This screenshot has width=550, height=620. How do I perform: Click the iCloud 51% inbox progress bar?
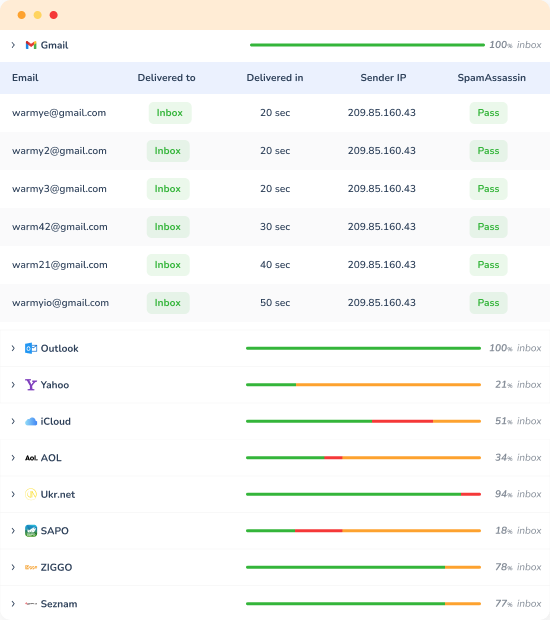(x=363, y=422)
